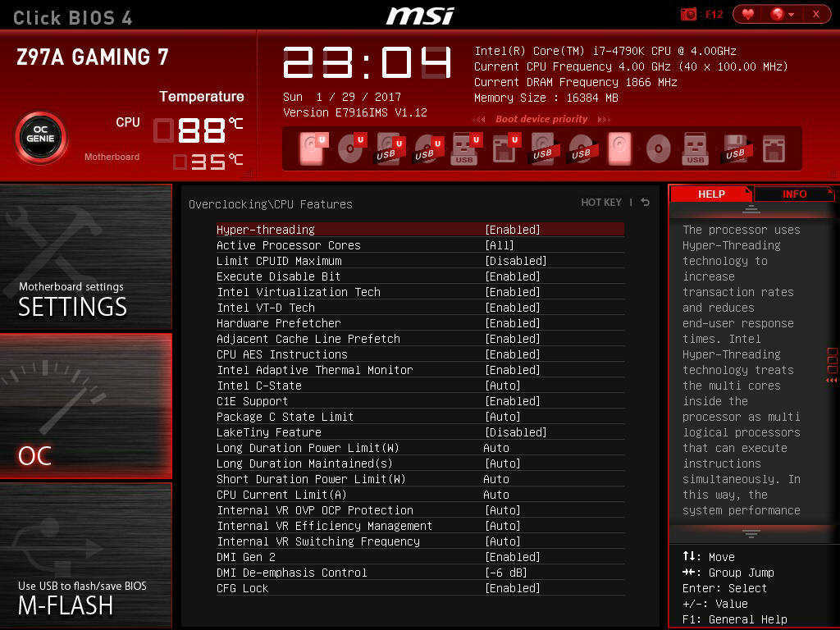Switch to the INFO tab
Image resolution: width=840 pixels, height=630 pixels.
(794, 194)
